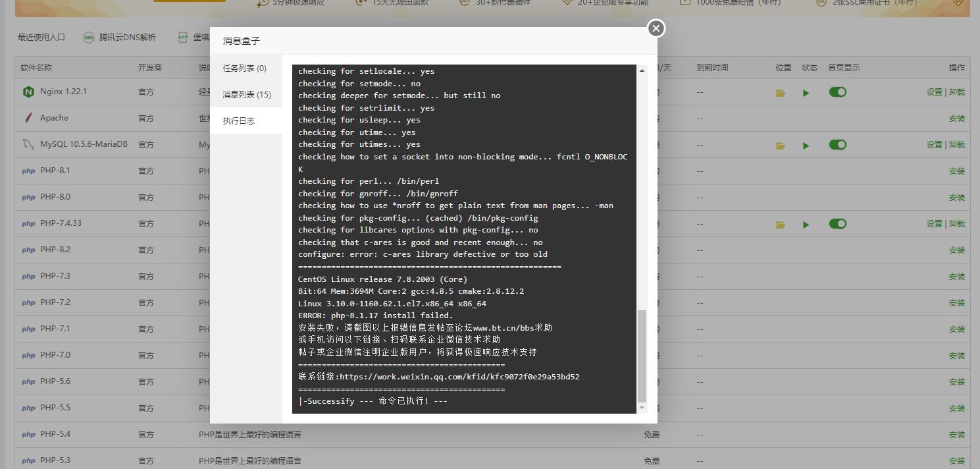
Task: Click 安装 for PHP-5.4
Action: tap(957, 435)
